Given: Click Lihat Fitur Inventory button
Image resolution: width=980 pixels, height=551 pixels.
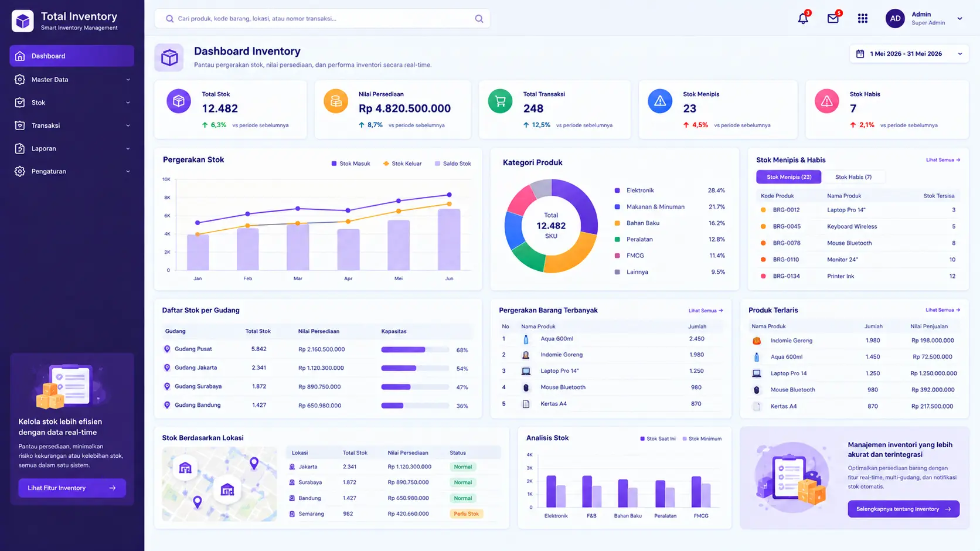Looking at the screenshot, I should coord(72,488).
